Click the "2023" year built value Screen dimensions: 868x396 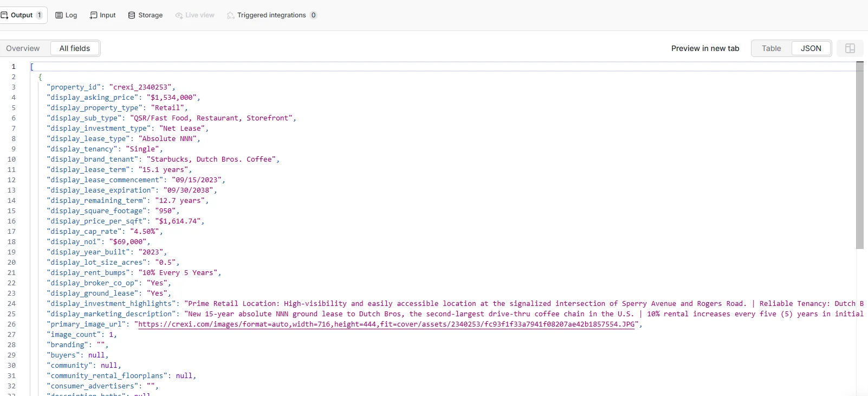pos(151,252)
